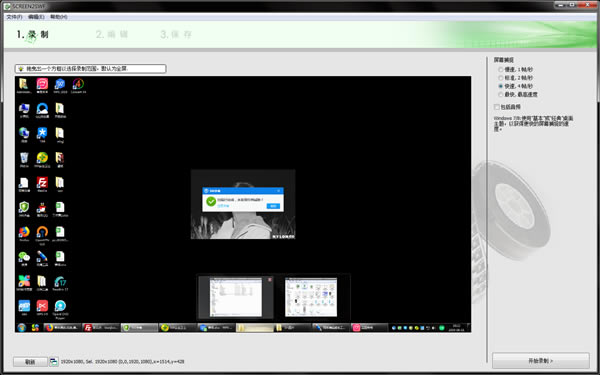Click the clock in preview taskbar tray
The image size is (600, 375).
457,328
